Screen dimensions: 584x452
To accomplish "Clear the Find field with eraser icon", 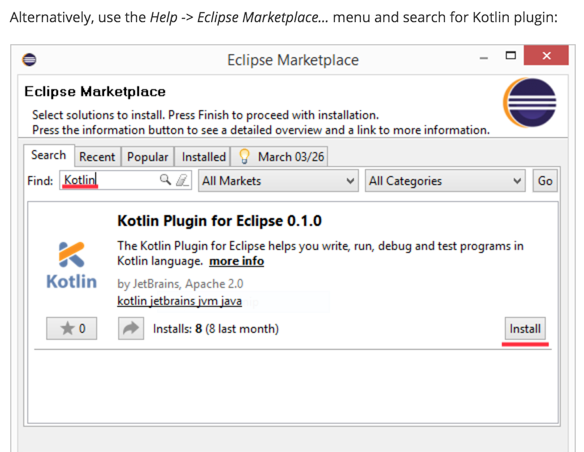I will pyautogui.click(x=182, y=180).
